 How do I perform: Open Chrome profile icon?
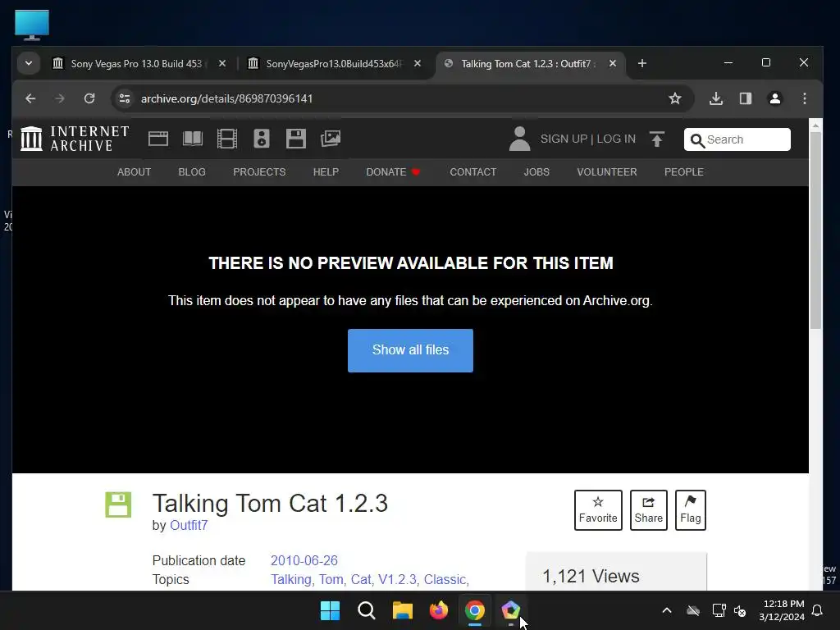(774, 98)
